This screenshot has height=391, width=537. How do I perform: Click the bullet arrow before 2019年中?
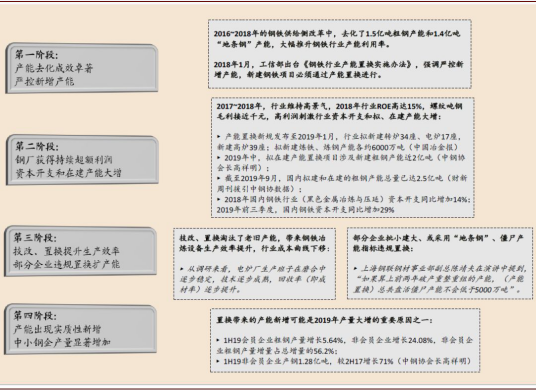(219, 157)
